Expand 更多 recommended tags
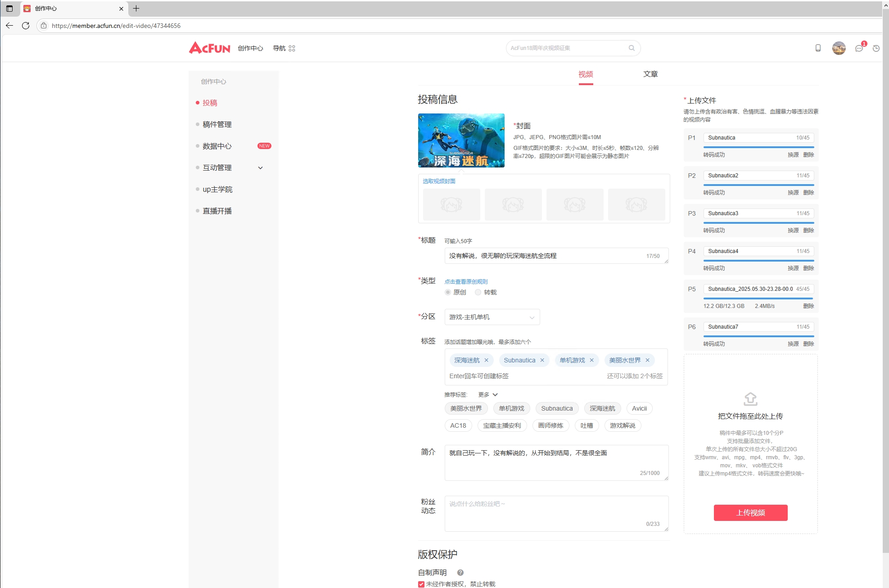The height and width of the screenshot is (588, 889). (x=488, y=394)
